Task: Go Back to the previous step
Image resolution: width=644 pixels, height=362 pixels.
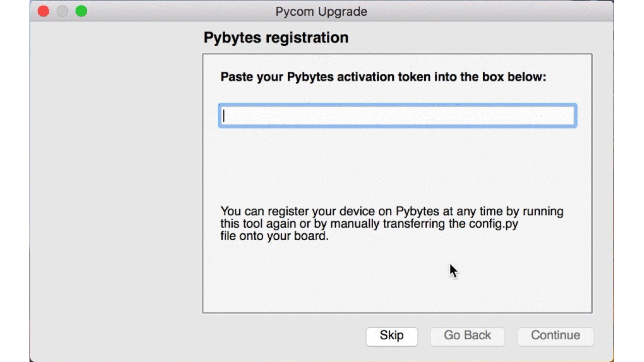Action: pos(467,336)
